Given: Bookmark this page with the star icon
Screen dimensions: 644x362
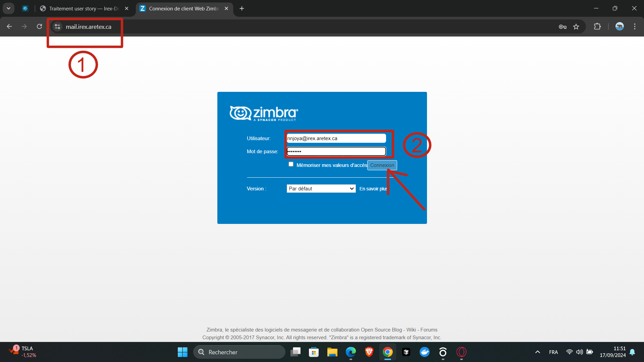Looking at the screenshot, I should pos(576,27).
